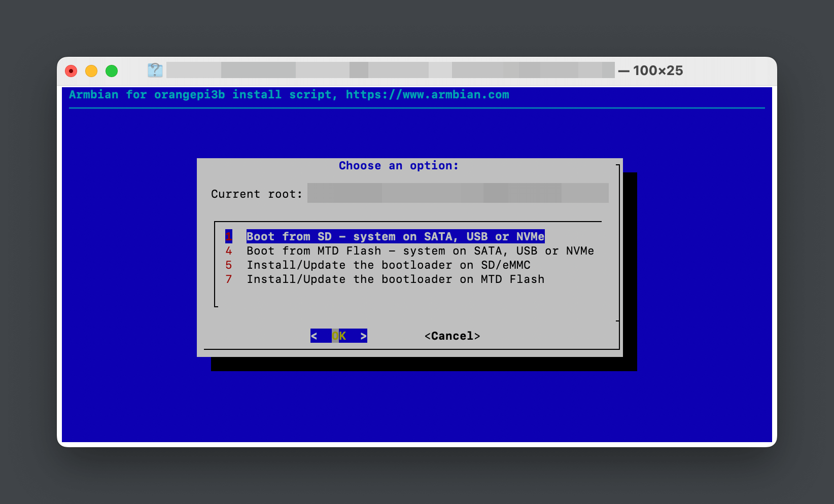Pick Install/Update bootloader on MTD Flash
The image size is (834, 504).
[395, 279]
